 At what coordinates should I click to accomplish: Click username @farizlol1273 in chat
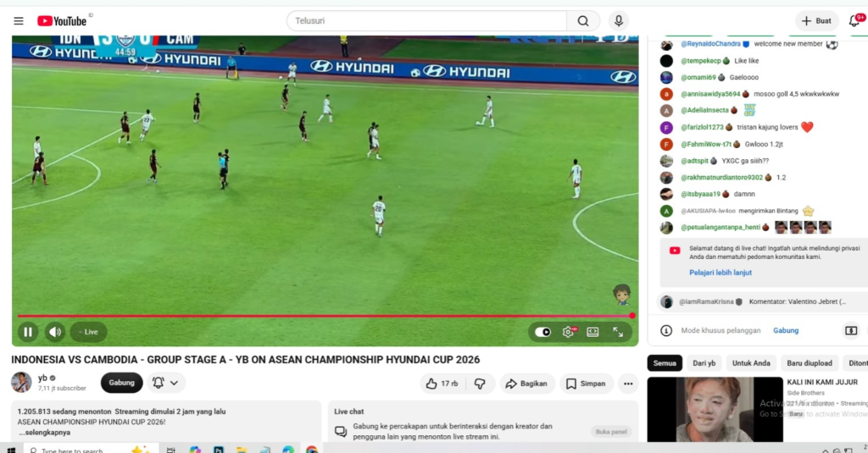[x=702, y=127]
